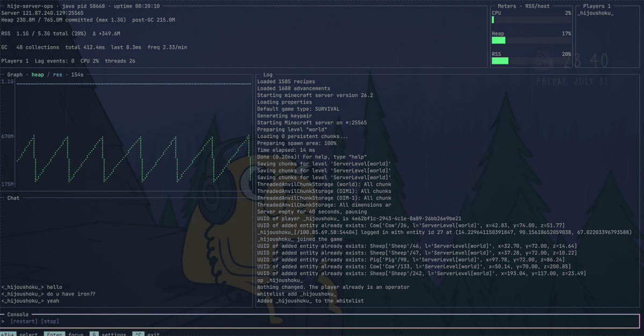The height and width of the screenshot is (336, 644).
Task: Click the Sheep/242 entity log line
Action: (422, 273)
